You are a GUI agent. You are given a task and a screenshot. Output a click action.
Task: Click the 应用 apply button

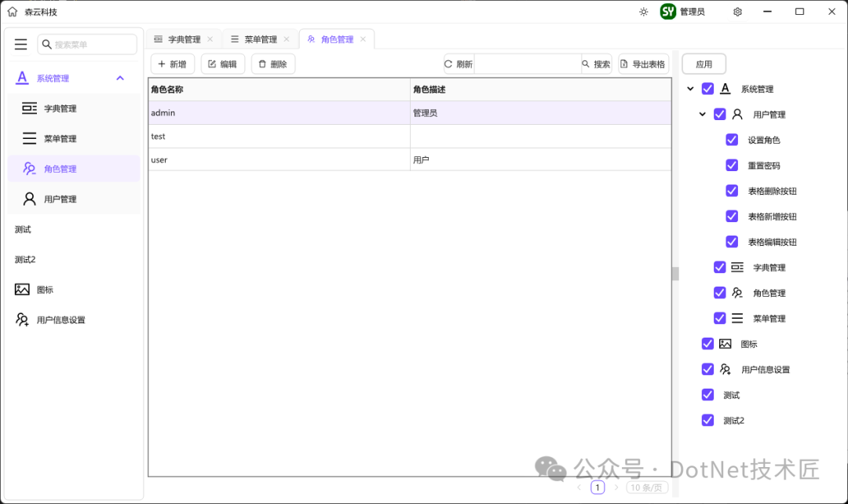click(x=704, y=64)
